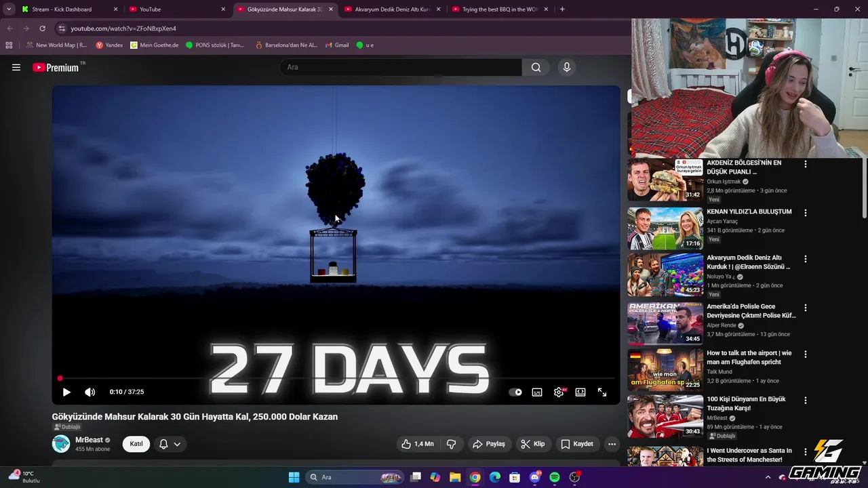Start voice search with microphone icon
Image resolution: width=868 pixels, height=488 pixels.
pos(567,67)
